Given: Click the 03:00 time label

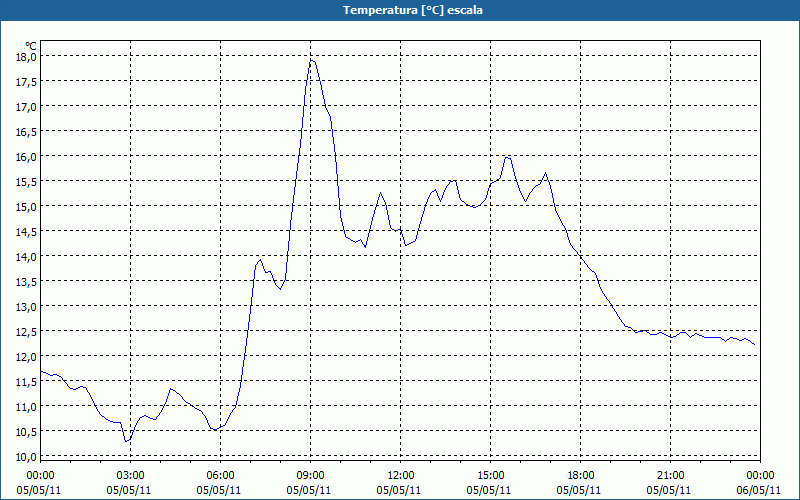Looking at the screenshot, I should 131,476.
